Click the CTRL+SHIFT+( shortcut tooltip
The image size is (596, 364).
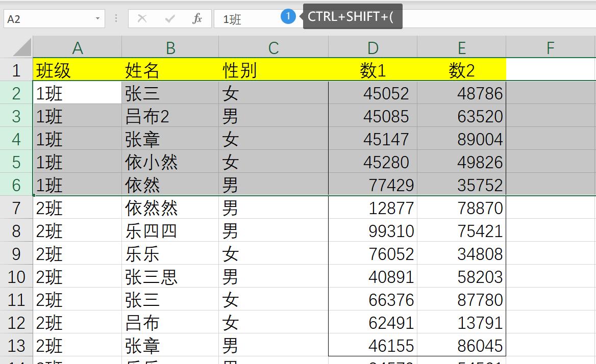point(352,16)
